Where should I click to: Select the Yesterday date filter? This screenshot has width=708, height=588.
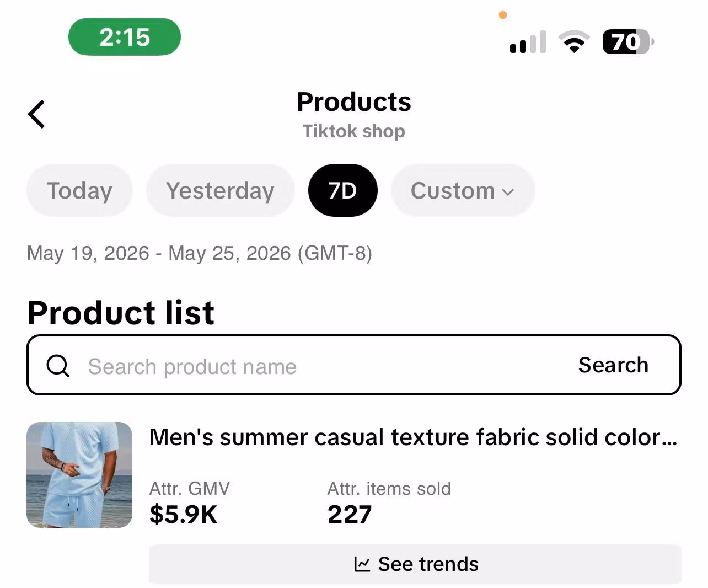(220, 191)
